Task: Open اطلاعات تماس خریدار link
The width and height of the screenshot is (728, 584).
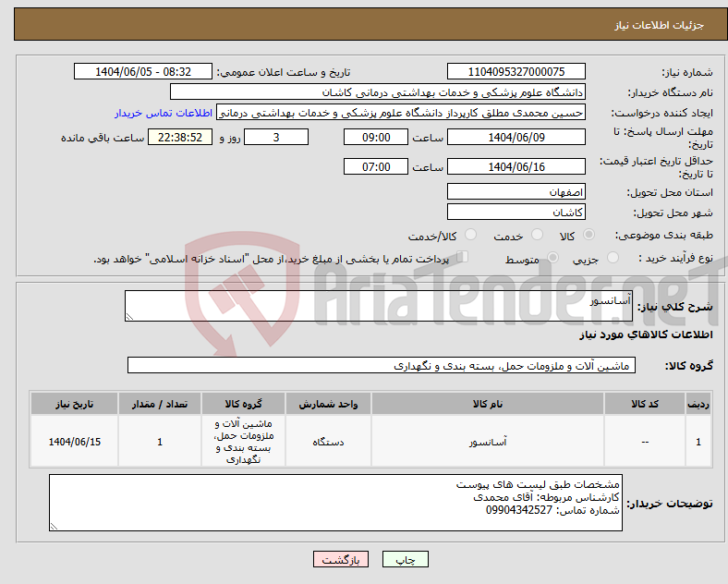Action: (164, 114)
